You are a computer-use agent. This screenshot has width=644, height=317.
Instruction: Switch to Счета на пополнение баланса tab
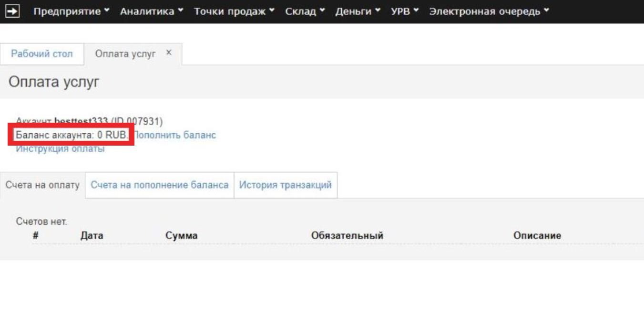click(x=159, y=185)
